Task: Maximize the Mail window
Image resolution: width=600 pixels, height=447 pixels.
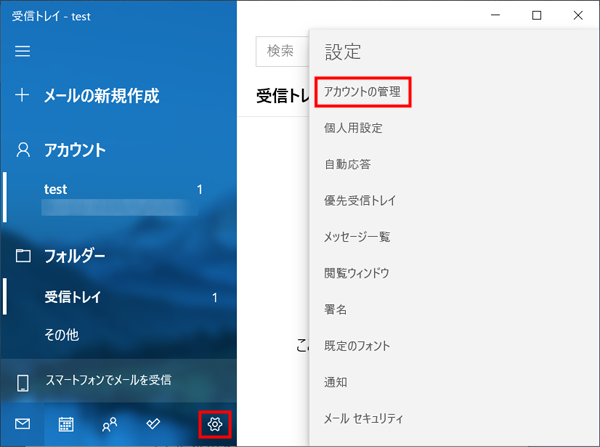Action: [x=536, y=15]
